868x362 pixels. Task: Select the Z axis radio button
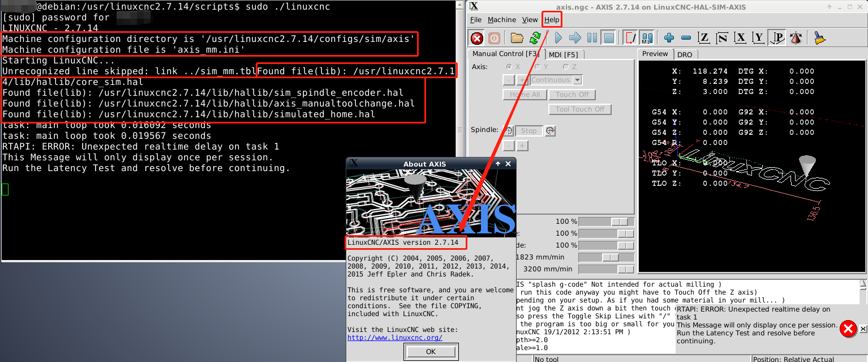coord(566,67)
